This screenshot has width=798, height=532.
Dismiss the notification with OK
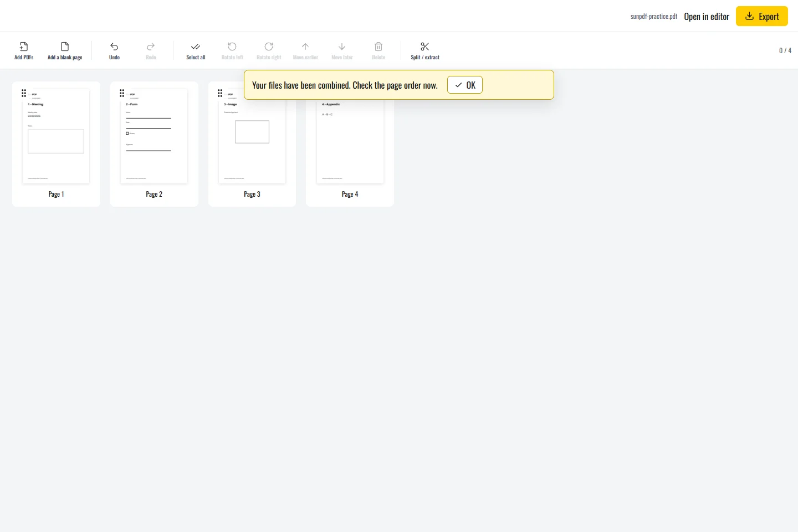click(x=465, y=85)
